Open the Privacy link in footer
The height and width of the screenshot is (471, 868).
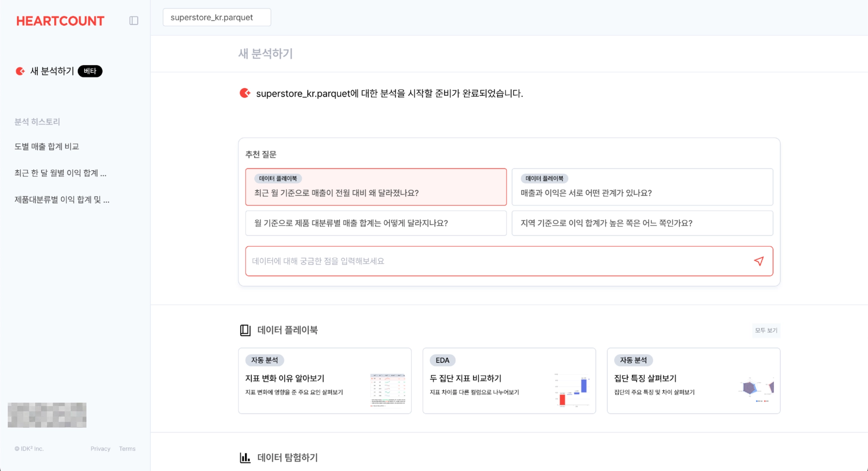coord(100,449)
